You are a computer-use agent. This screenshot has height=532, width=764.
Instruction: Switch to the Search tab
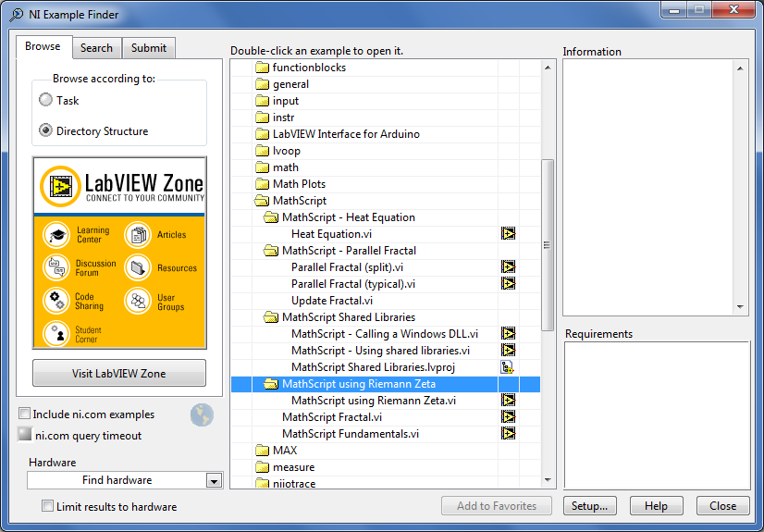coord(96,48)
